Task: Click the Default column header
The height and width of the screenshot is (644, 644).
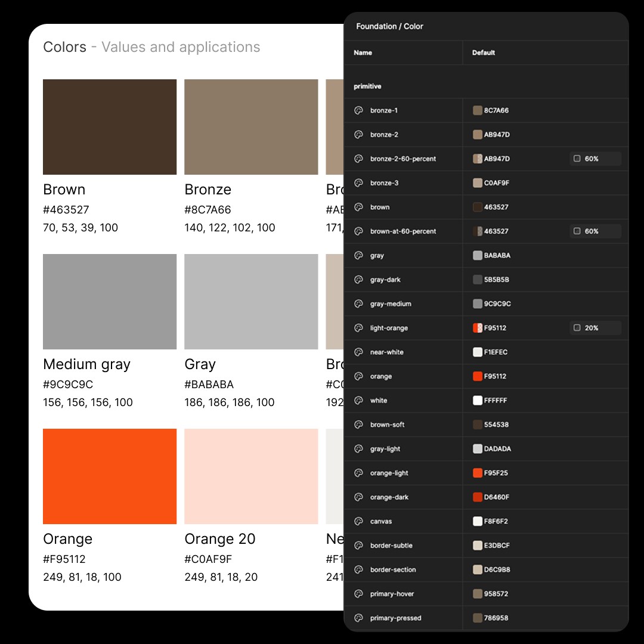Action: click(x=484, y=52)
